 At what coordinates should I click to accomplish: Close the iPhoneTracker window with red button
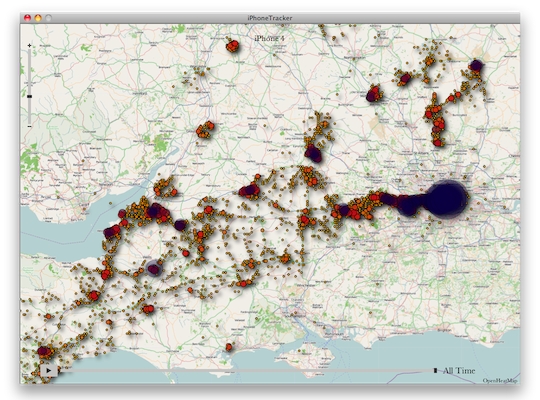coord(28,18)
